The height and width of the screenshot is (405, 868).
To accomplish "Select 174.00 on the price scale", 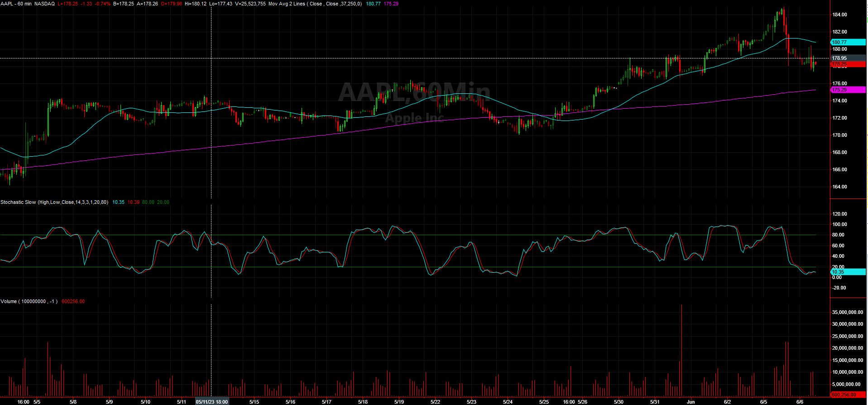I will 839,101.
